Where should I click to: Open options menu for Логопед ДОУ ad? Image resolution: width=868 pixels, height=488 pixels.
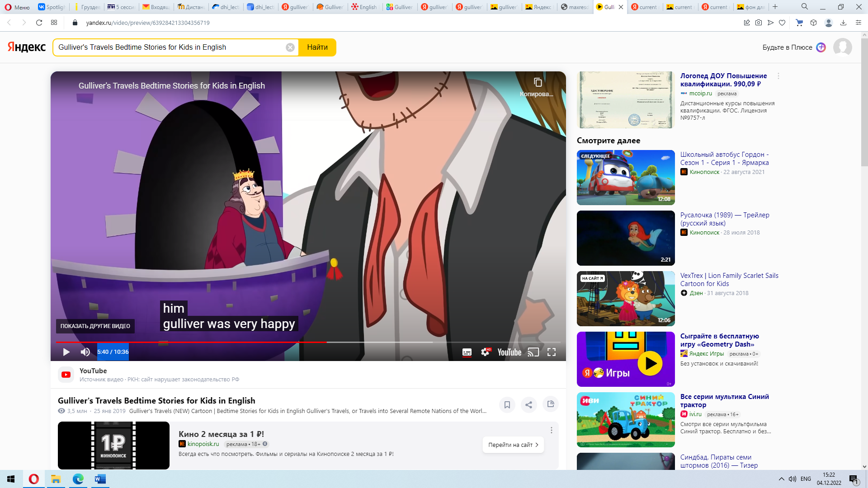[778, 76]
